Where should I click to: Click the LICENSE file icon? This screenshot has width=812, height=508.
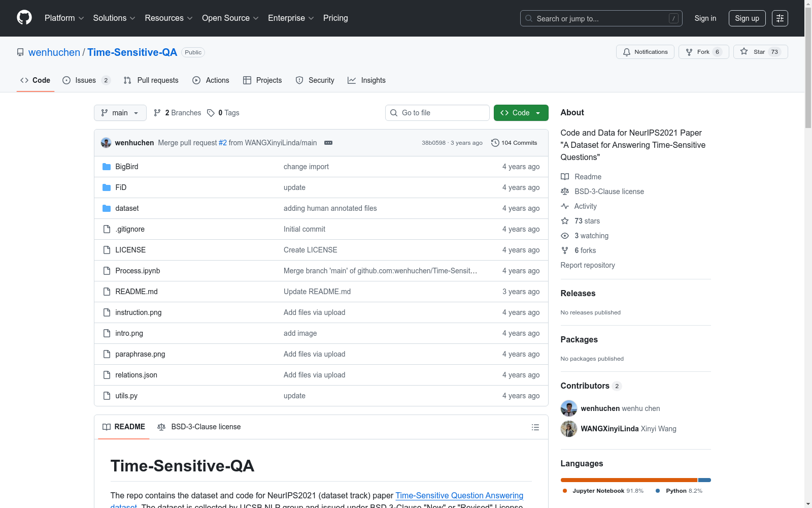pos(107,250)
